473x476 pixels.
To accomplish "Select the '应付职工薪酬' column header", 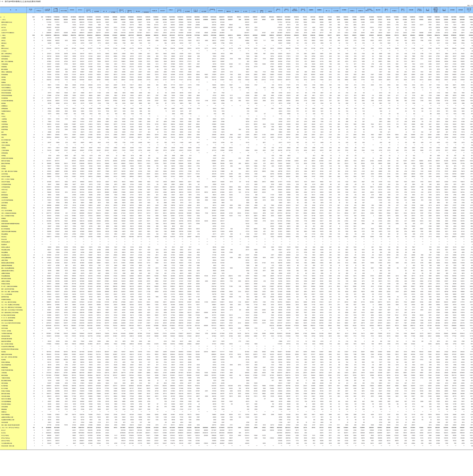I will [436, 10].
